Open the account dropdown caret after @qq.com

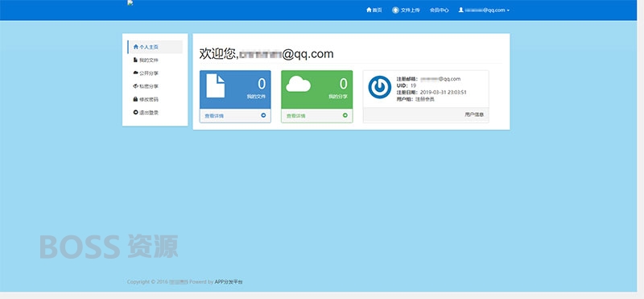point(508,10)
